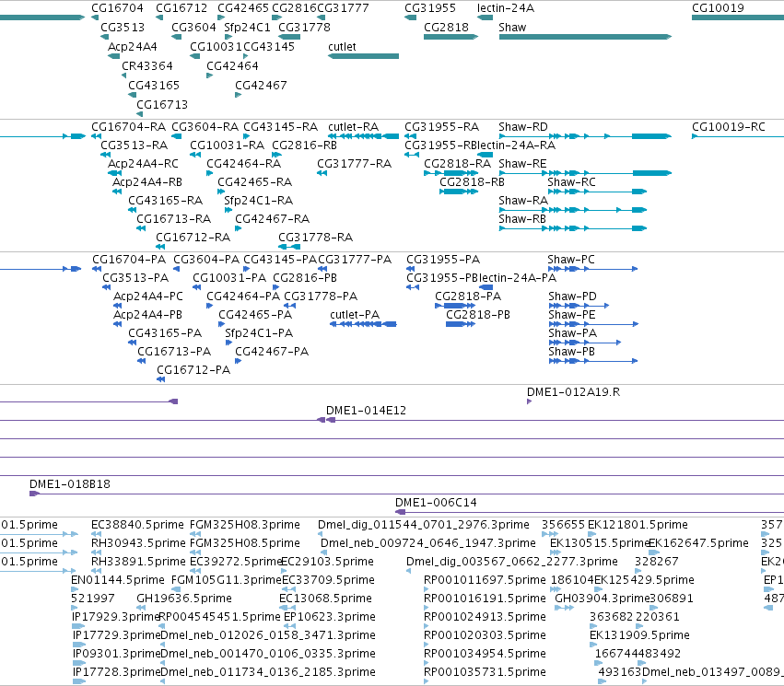Click the RP001011697.5prime label
Screen dimensions: 784x686
485,579
